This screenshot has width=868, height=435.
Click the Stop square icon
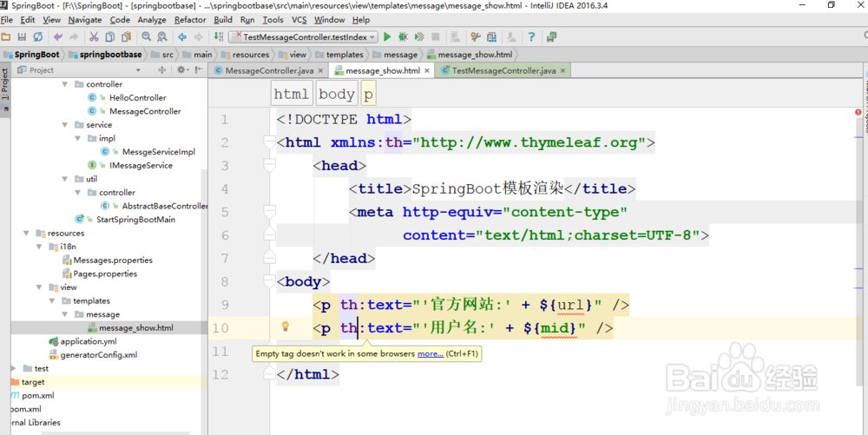pyautogui.click(x=436, y=37)
